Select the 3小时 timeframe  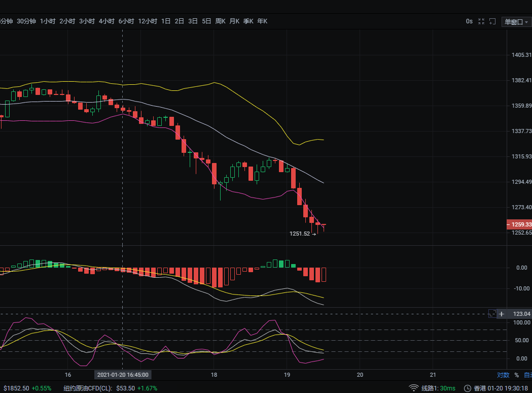tap(87, 21)
